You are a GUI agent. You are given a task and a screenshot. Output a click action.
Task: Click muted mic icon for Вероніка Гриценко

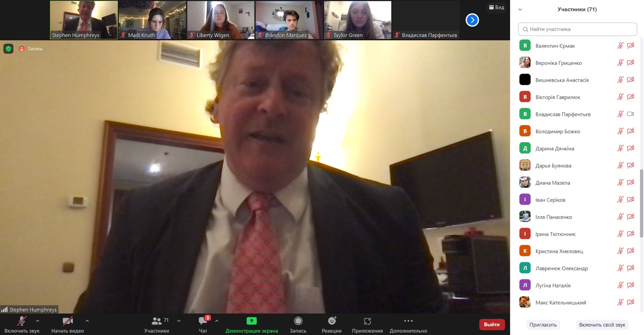click(620, 62)
